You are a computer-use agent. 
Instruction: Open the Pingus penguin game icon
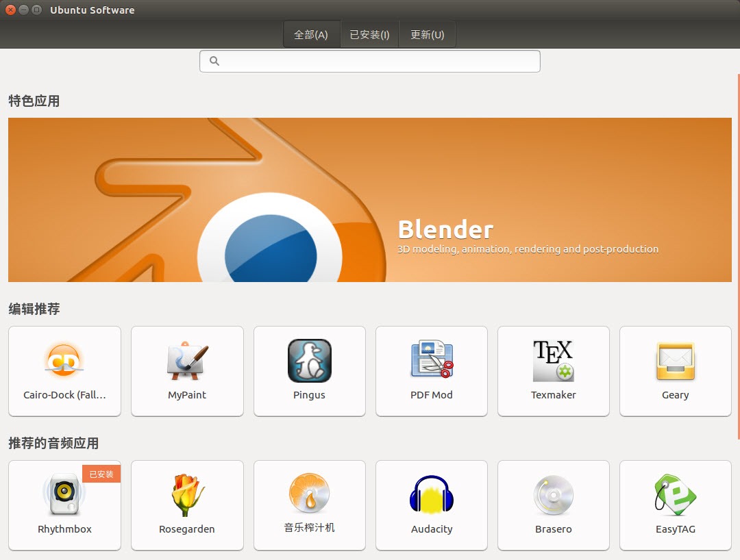(310, 361)
